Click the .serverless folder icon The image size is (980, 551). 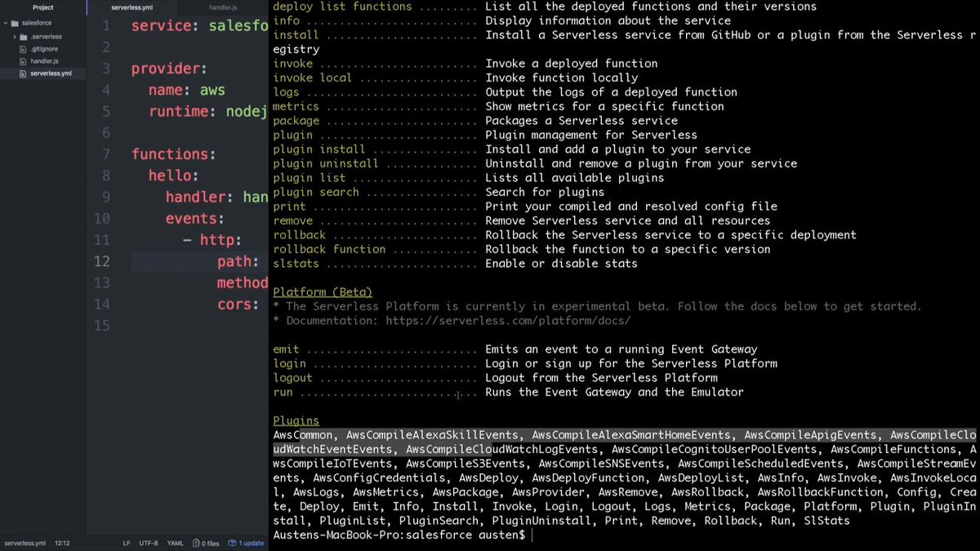24,37
